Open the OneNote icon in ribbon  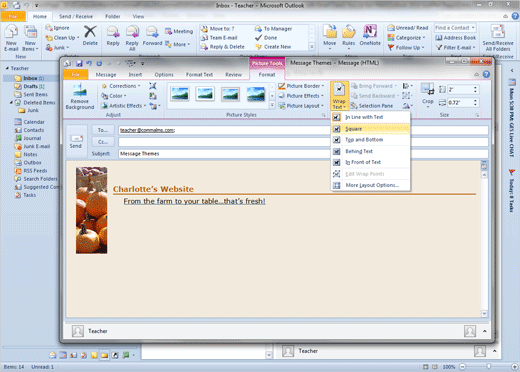point(370,32)
